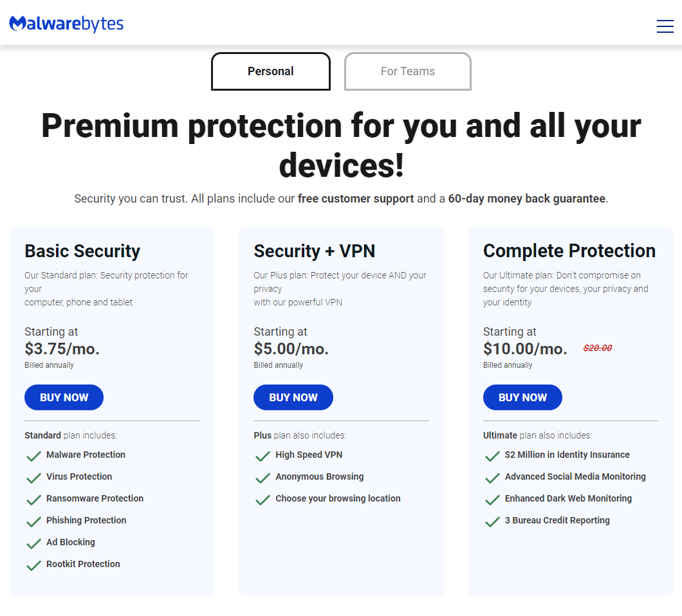
Task: Select the $2 Million in Identity Insurance item
Action: tap(567, 455)
